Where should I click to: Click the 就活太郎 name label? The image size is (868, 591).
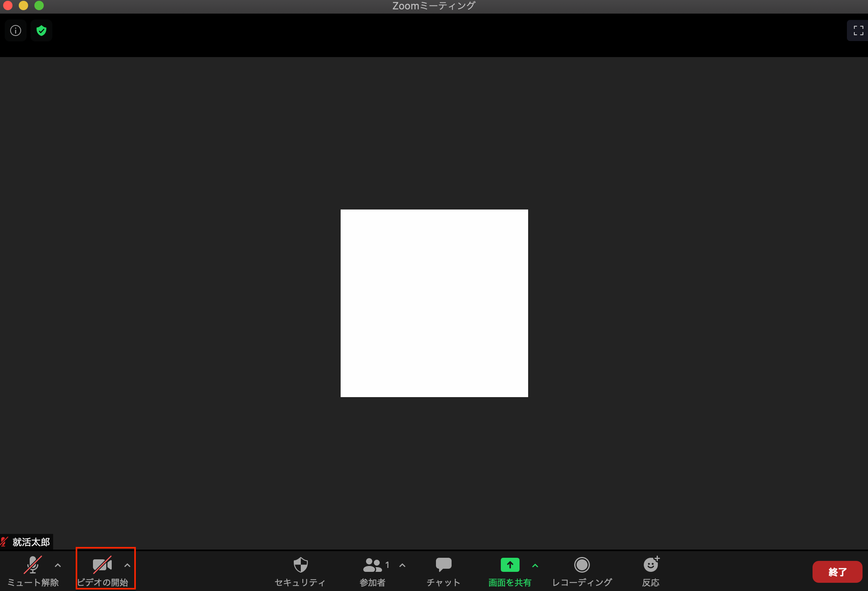tap(31, 542)
